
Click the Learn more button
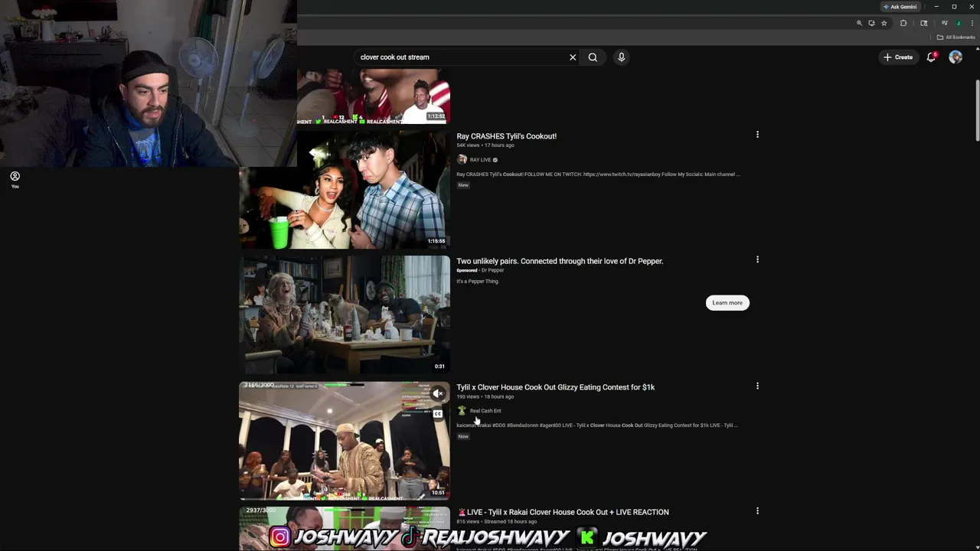point(727,302)
